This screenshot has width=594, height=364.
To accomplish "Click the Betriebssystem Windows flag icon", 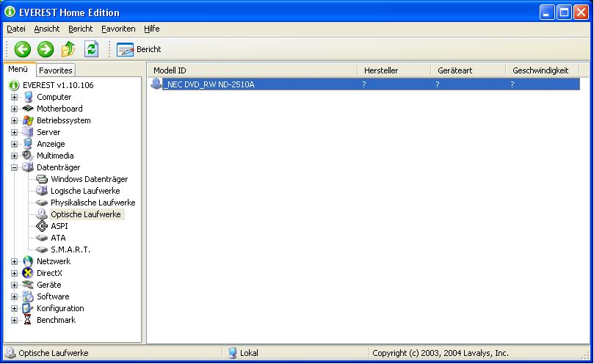I will 28,120.
